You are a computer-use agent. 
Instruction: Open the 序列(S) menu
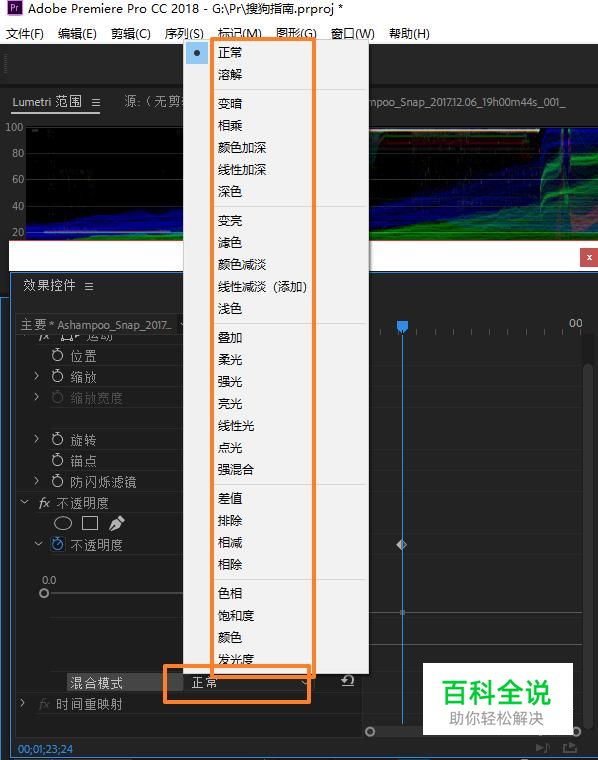click(184, 34)
